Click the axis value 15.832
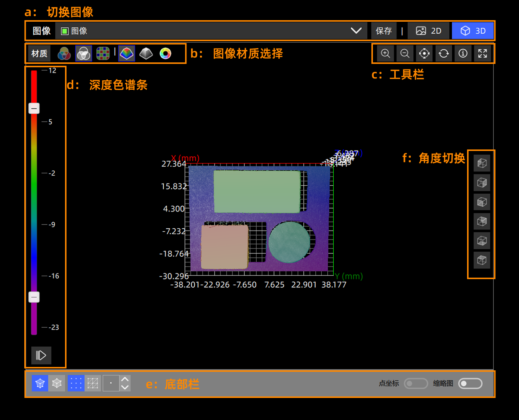 pos(174,186)
